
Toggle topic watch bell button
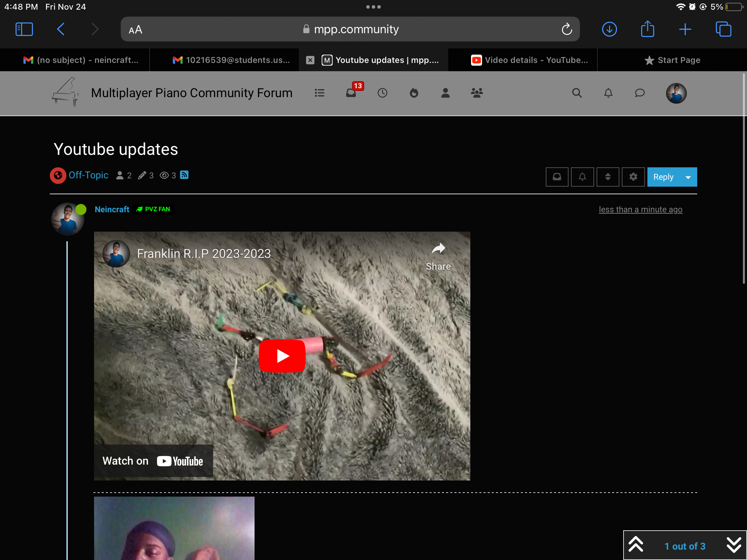pyautogui.click(x=582, y=177)
